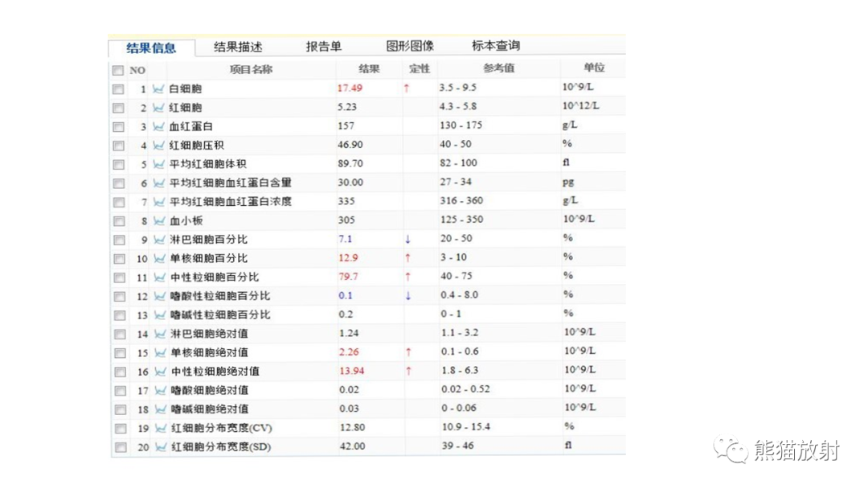The height and width of the screenshot is (489, 868).
Task: Select the item name 红细胞压积
Action: pyautogui.click(x=197, y=145)
